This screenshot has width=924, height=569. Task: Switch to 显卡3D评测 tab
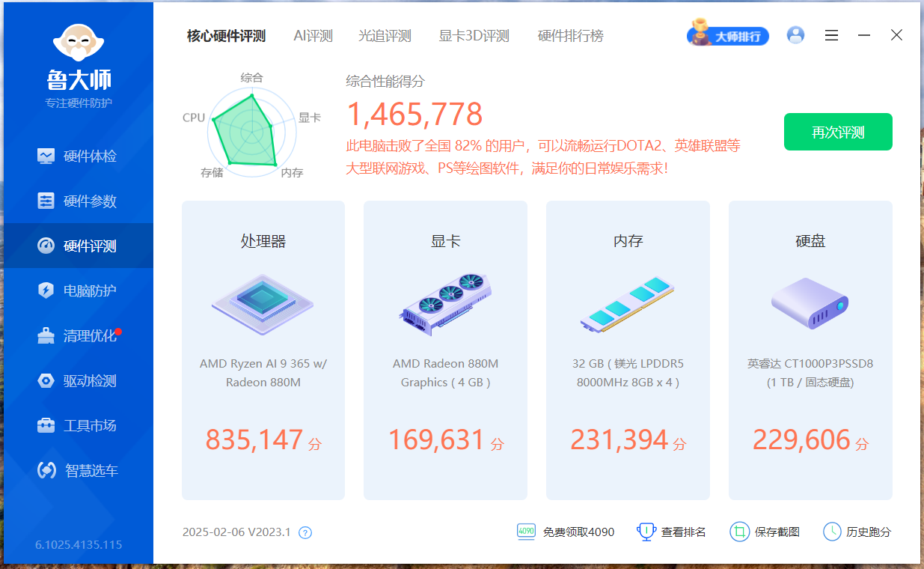click(x=474, y=35)
